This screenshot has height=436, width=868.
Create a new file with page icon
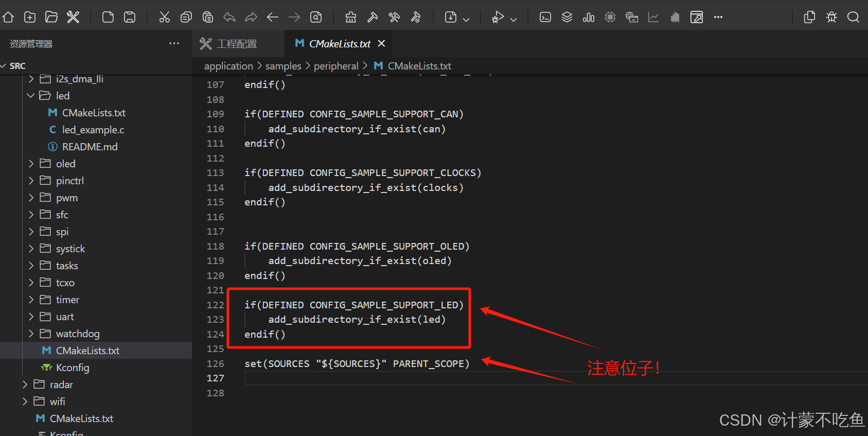coord(108,18)
